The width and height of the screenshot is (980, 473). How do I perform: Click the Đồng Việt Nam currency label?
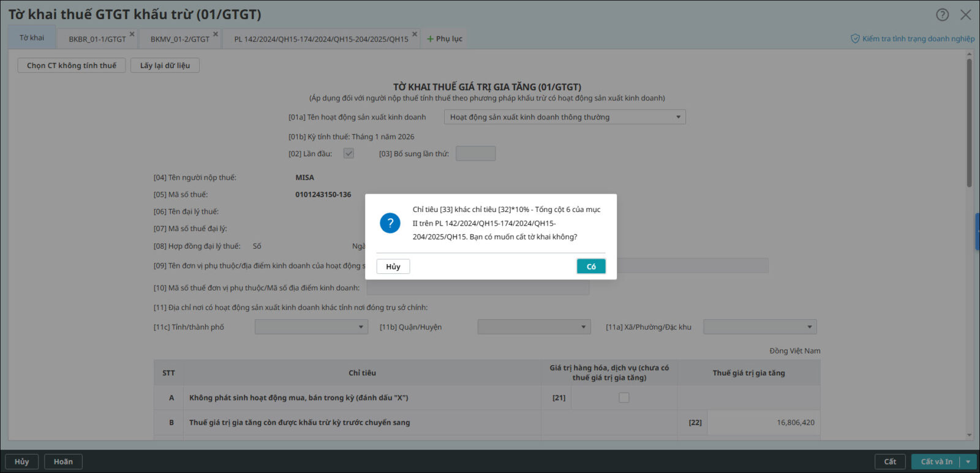click(x=794, y=351)
